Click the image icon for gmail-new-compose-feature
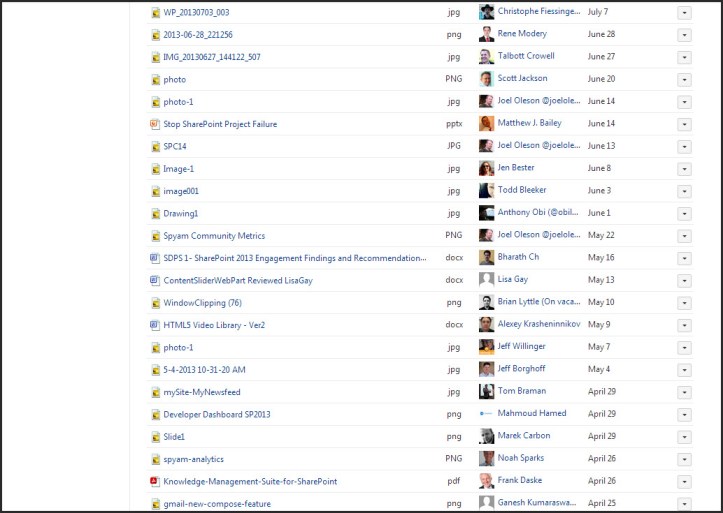 [156, 504]
